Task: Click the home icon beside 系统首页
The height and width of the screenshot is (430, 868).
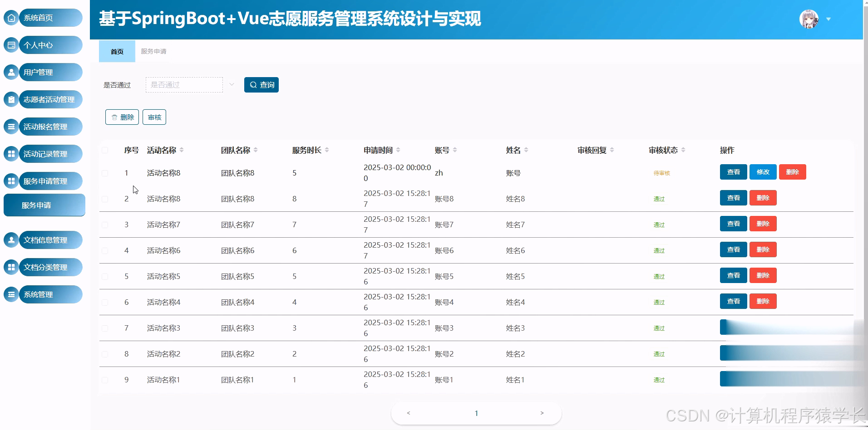Action: click(11, 18)
